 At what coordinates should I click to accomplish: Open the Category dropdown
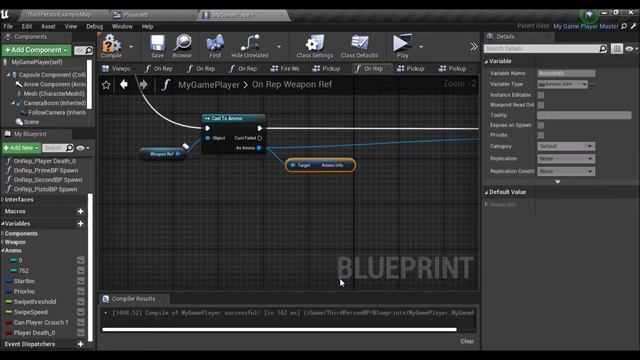566,146
